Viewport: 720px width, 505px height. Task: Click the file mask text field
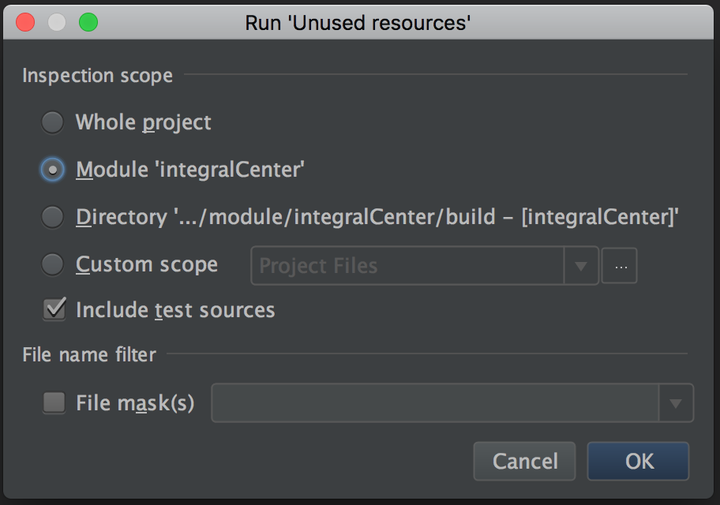pyautogui.click(x=435, y=404)
